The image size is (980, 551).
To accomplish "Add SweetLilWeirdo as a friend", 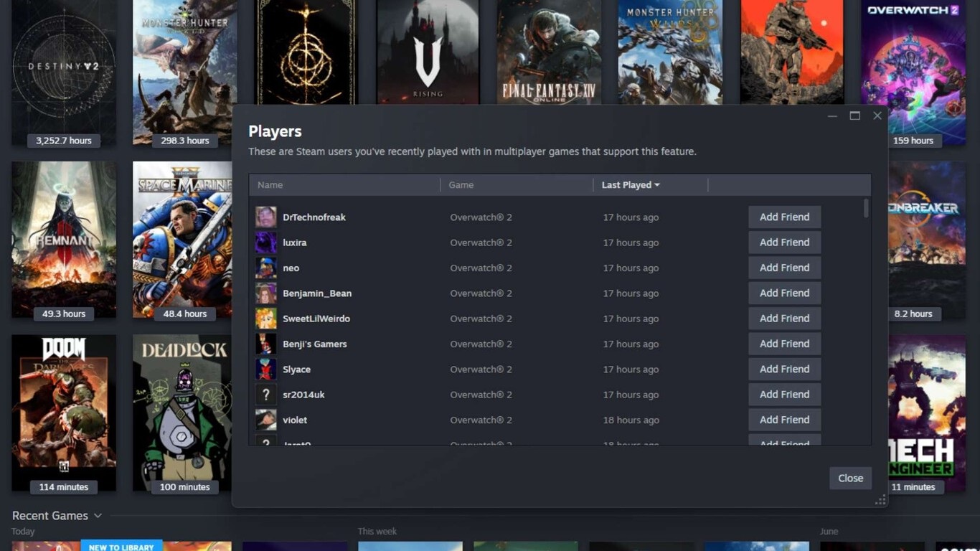I will coord(784,319).
